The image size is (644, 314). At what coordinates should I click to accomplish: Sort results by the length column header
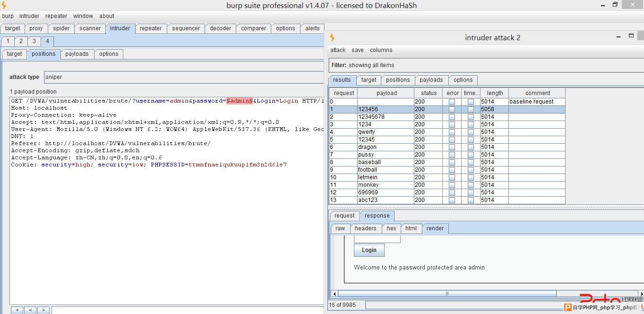(495, 93)
